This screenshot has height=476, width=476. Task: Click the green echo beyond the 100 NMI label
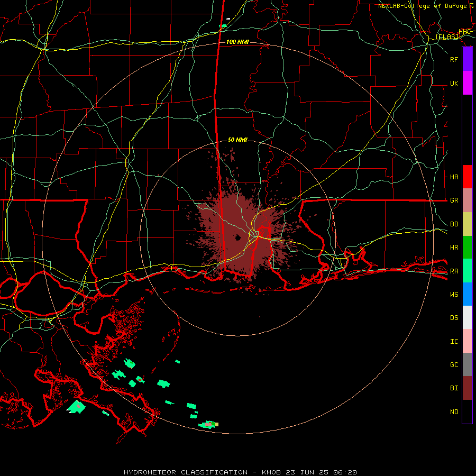223,26
